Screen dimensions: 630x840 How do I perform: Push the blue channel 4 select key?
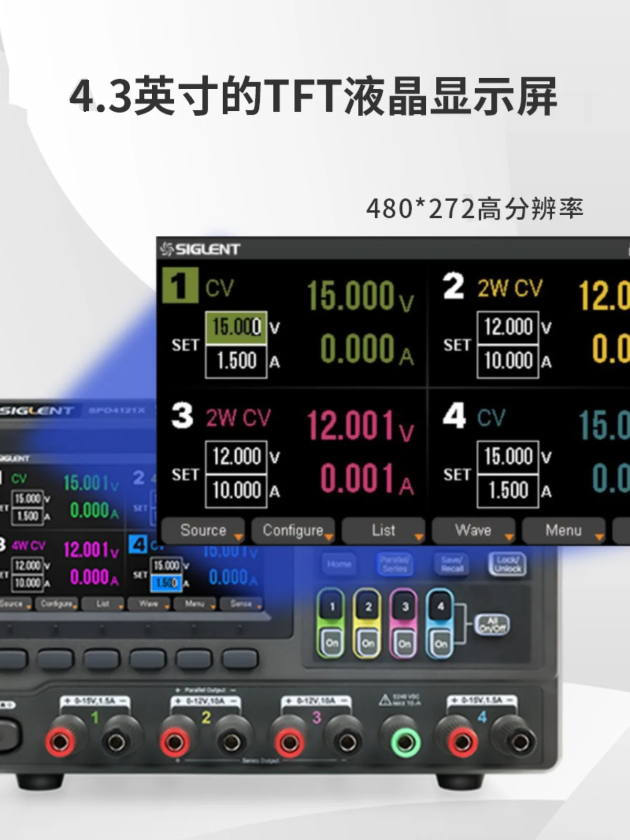point(440,607)
